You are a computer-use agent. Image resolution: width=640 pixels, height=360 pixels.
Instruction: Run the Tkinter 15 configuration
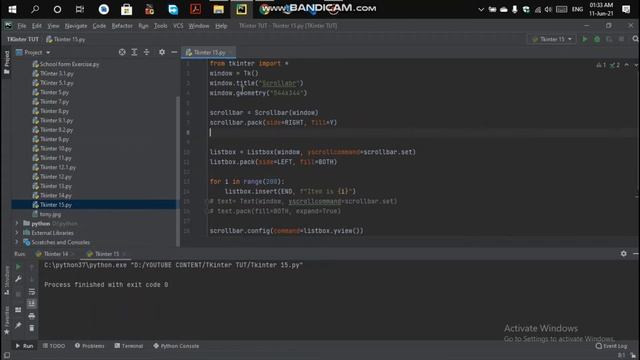pyautogui.click(x=585, y=39)
